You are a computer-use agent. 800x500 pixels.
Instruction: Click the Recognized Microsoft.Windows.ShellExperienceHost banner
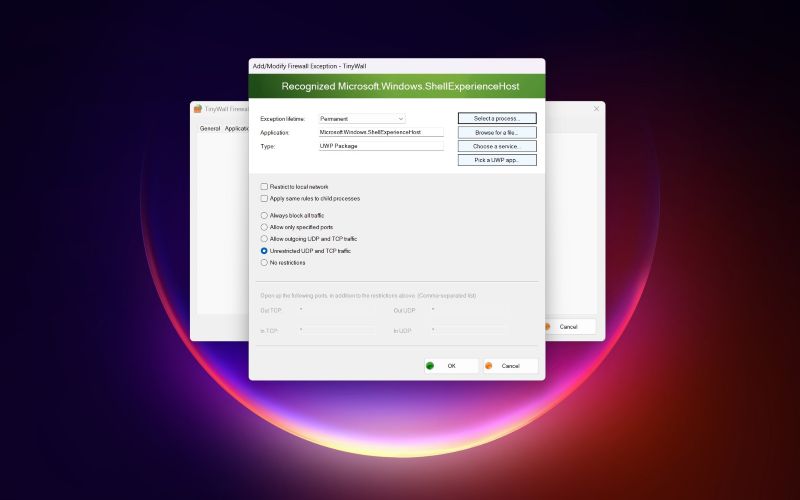coord(397,86)
